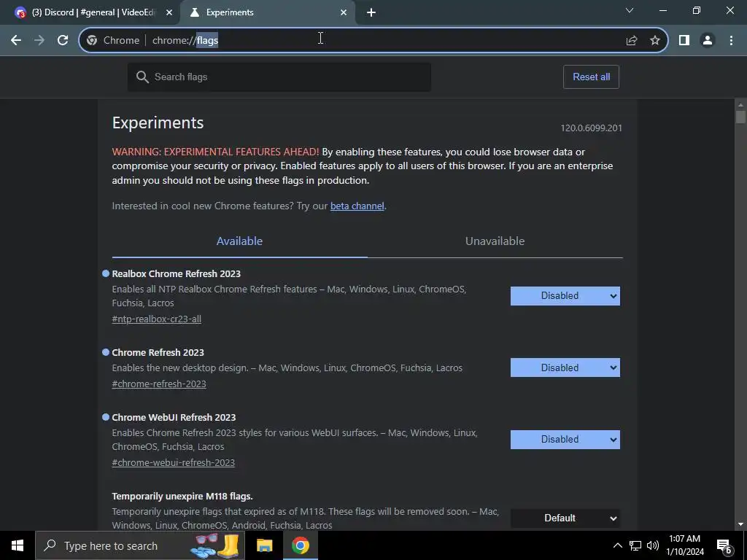Click the scrollbar down arrow
Screen dimensions: 747x560
pyautogui.click(x=740, y=525)
